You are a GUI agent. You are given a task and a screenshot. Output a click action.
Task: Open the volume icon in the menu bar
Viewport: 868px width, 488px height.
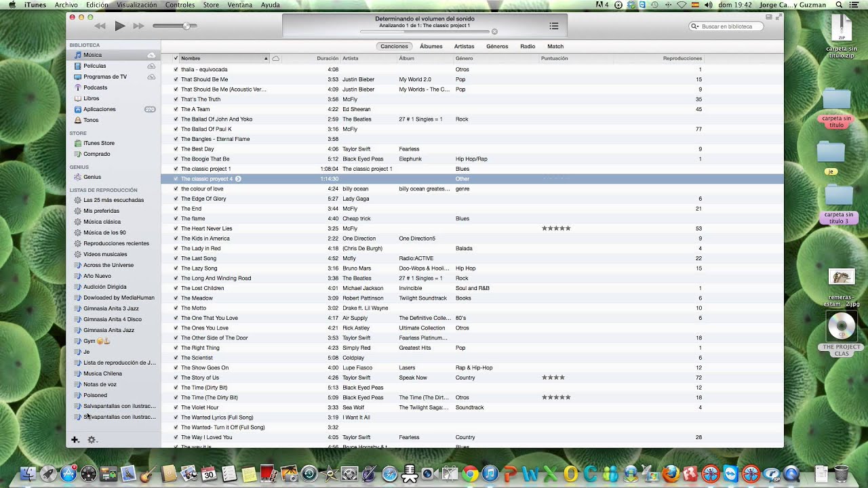pos(709,5)
